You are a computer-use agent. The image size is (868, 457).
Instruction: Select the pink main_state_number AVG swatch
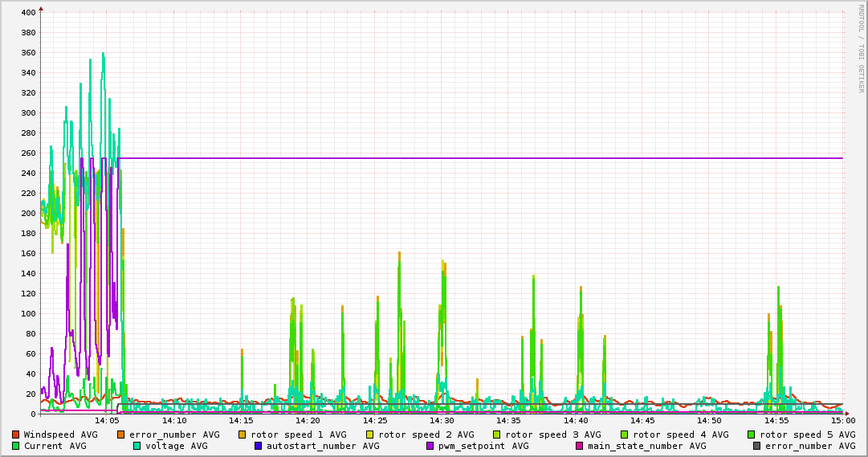(x=580, y=446)
